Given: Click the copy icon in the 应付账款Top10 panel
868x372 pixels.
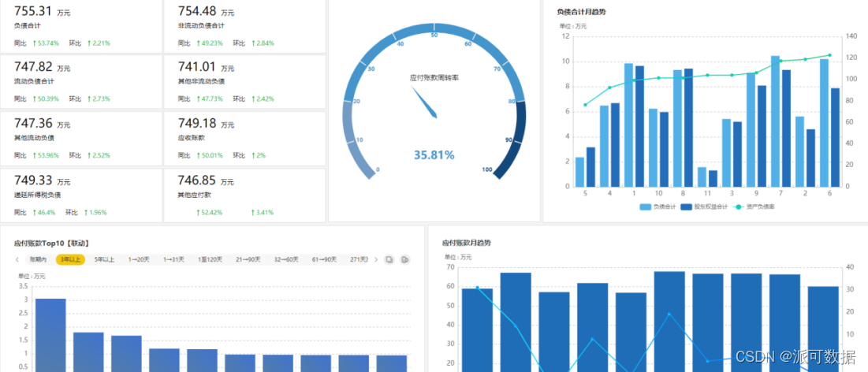Looking at the screenshot, I should pos(389,259).
